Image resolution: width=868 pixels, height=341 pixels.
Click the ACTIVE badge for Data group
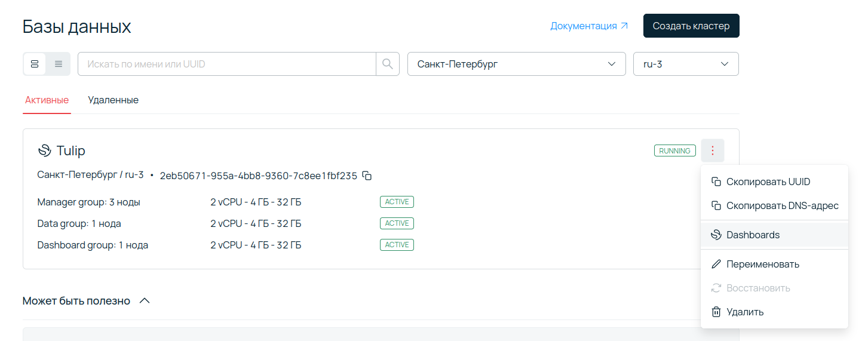397,223
